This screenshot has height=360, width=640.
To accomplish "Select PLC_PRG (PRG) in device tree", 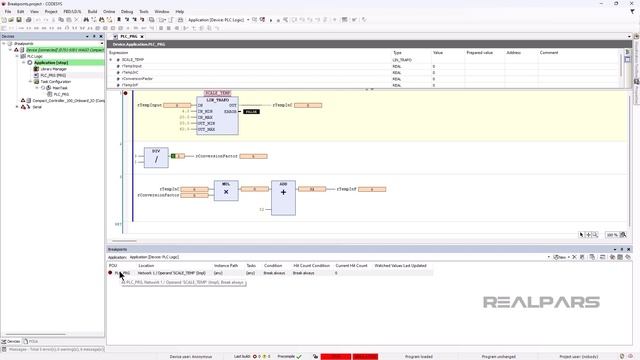I will tap(53, 75).
